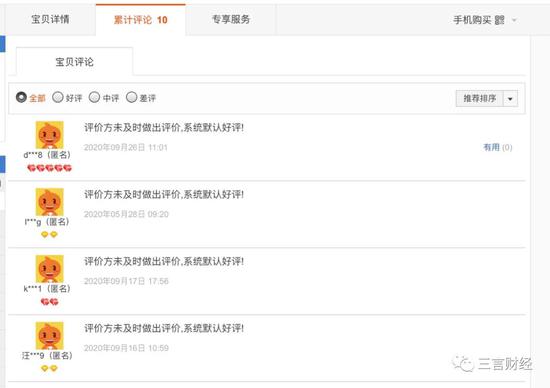Screen dimensions: 550x388
Task: Select the 中评 radio button
Action: pos(94,97)
